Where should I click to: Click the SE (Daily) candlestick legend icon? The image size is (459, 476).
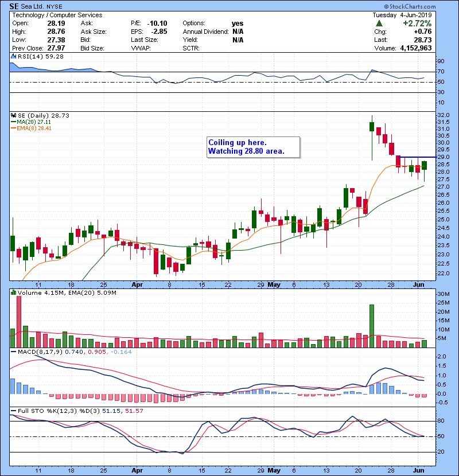(x=13, y=115)
